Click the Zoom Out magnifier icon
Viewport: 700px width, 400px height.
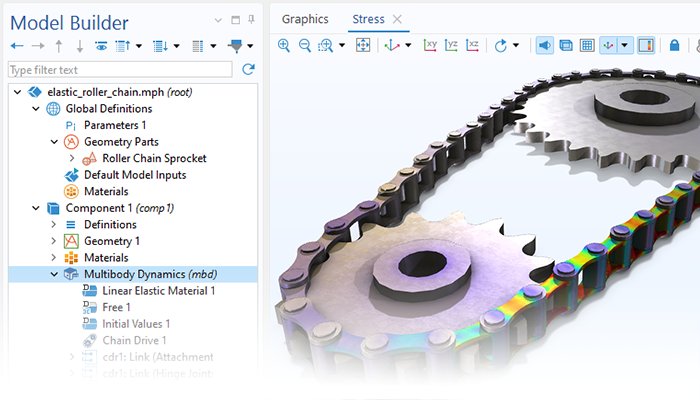click(x=304, y=45)
